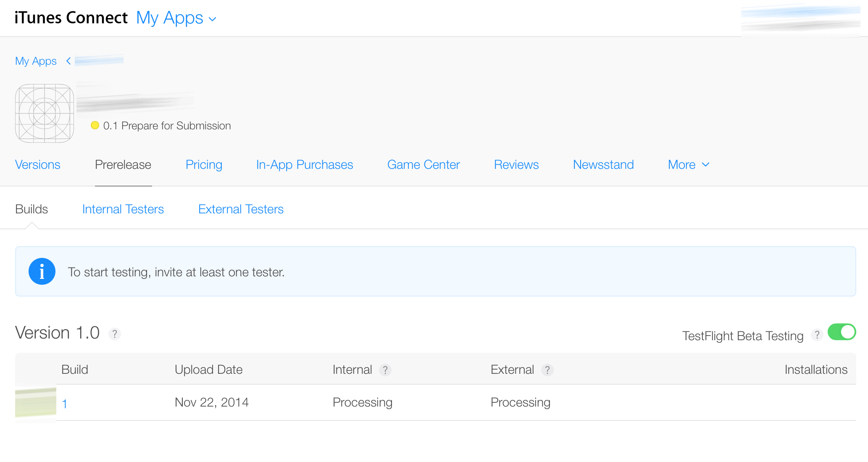
Task: Open the Versions tab
Action: pyautogui.click(x=38, y=165)
